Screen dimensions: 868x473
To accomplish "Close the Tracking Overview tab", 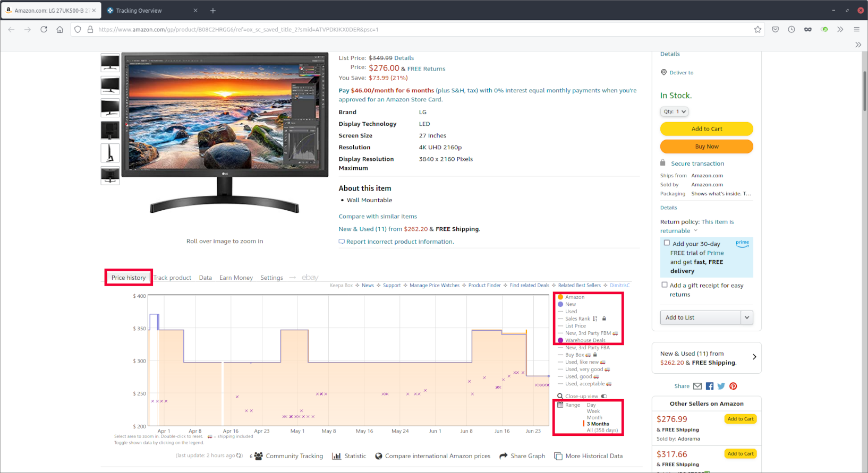I will [x=195, y=11].
